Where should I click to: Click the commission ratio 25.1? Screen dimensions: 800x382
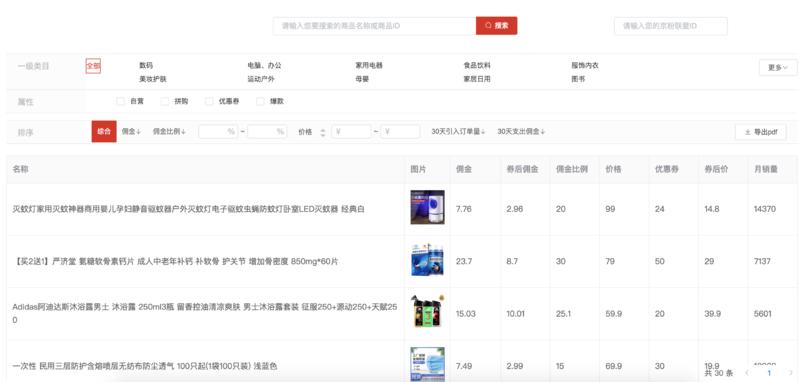pyautogui.click(x=563, y=314)
